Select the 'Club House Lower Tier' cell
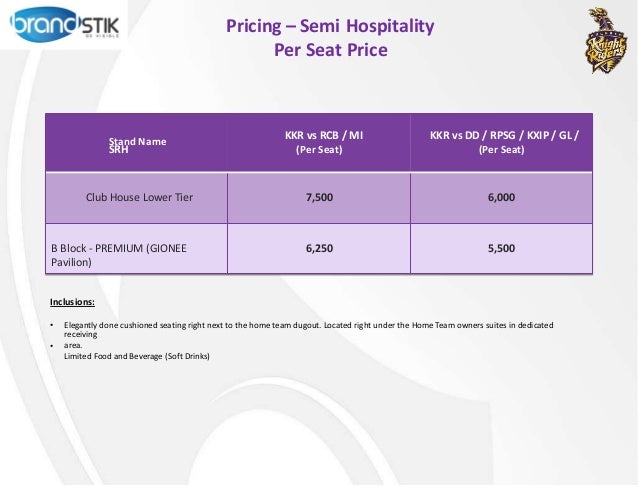638x486 pixels. coord(139,198)
